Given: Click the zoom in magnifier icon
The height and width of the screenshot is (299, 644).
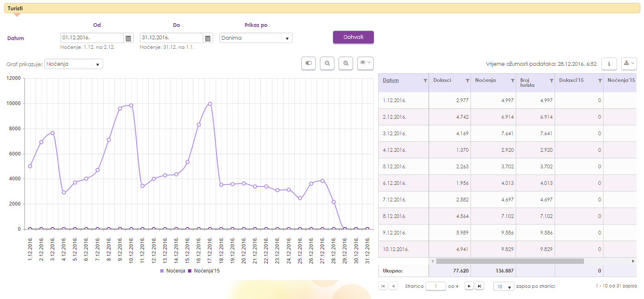Looking at the screenshot, I should tap(346, 63).
